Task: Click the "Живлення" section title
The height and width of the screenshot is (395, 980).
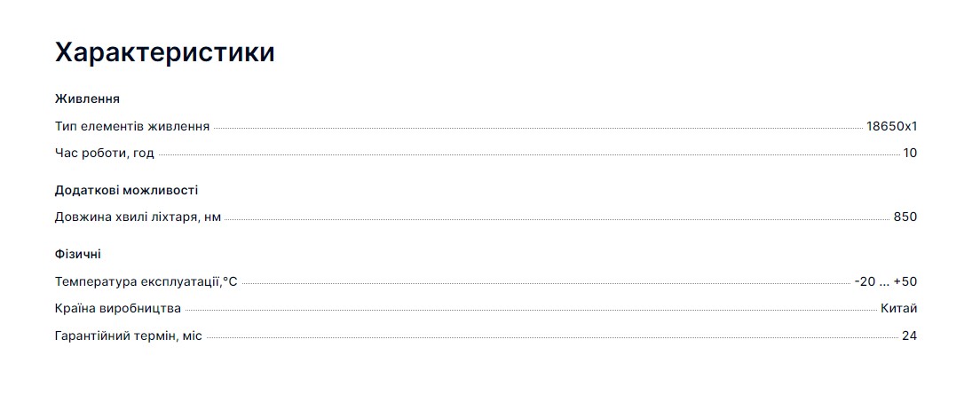Action: (87, 99)
